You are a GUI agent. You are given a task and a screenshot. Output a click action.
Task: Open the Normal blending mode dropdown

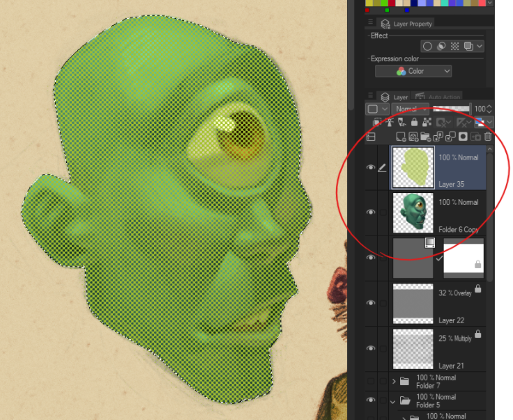[x=411, y=109]
